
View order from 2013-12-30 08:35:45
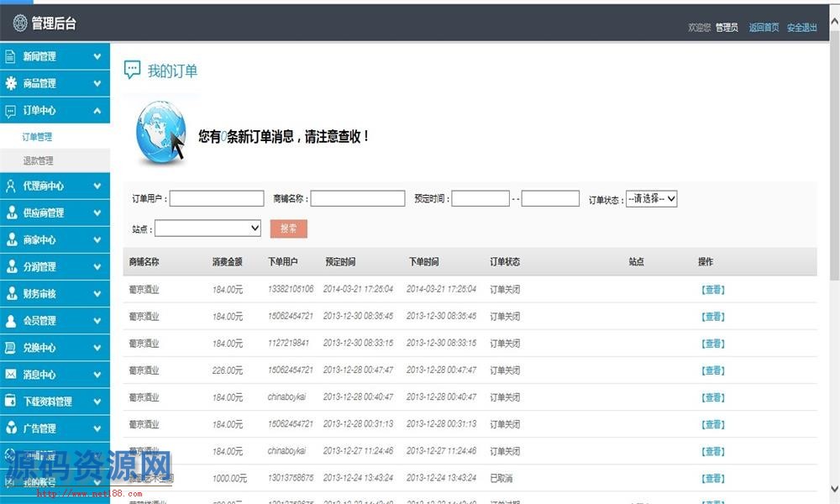pos(713,317)
